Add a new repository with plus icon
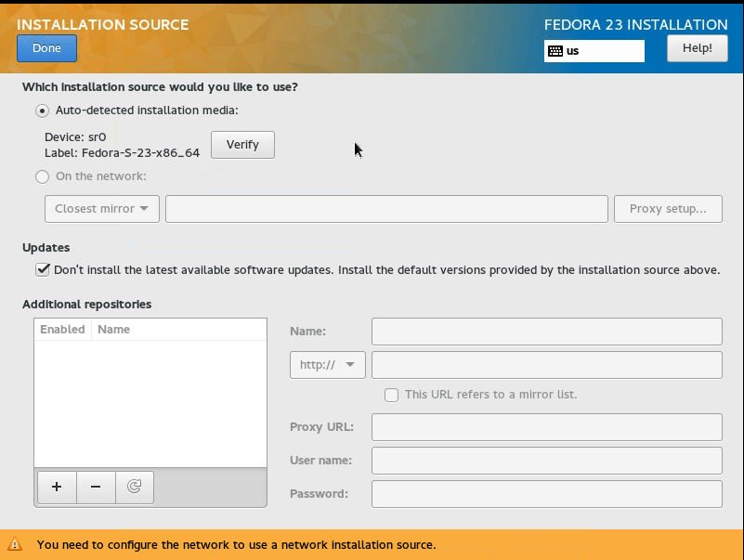The width and height of the screenshot is (744, 560). point(57,487)
